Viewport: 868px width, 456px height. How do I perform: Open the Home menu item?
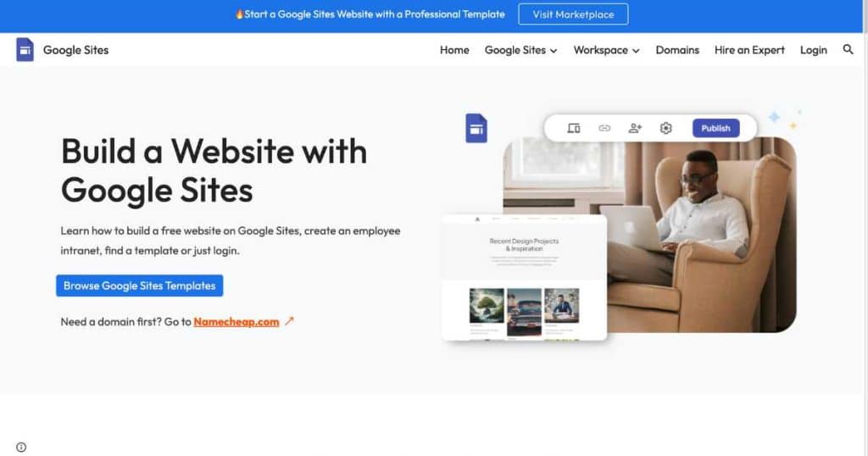click(454, 50)
